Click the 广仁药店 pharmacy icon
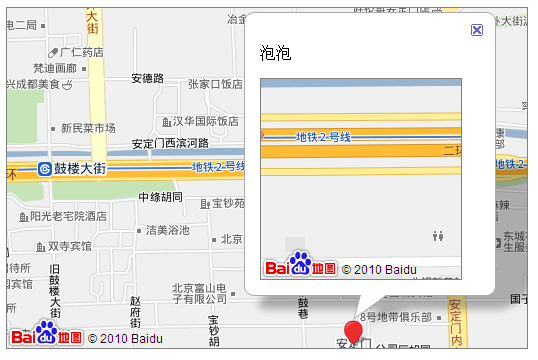Viewport: 538px width, 360px height. click(52, 53)
